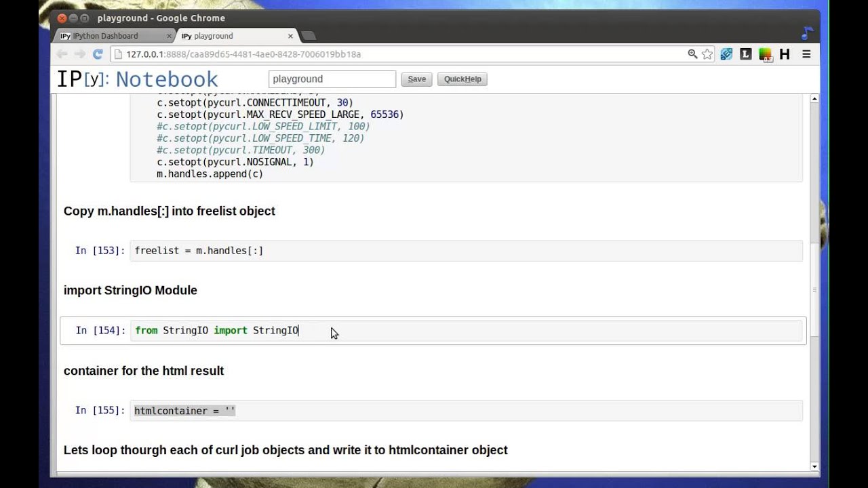This screenshot has width=868, height=488.
Task: Click the 'In [154]:' prompt label
Action: (100, 330)
